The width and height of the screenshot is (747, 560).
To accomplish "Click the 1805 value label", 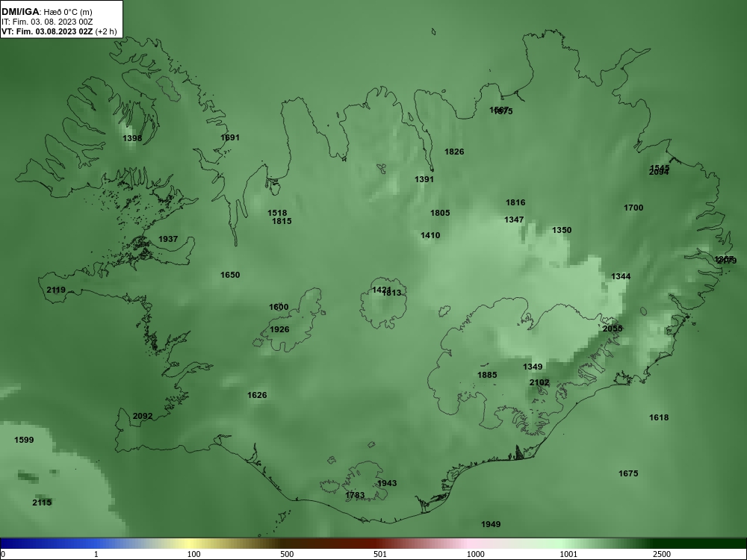I will pyautogui.click(x=440, y=213).
